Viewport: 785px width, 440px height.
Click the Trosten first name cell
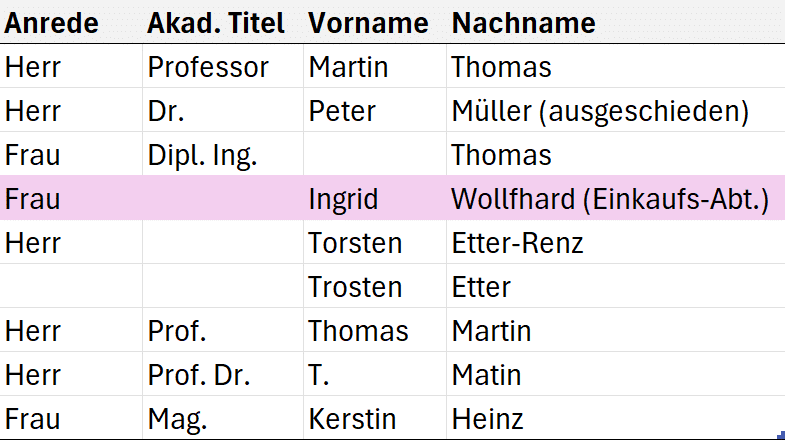[374, 287]
